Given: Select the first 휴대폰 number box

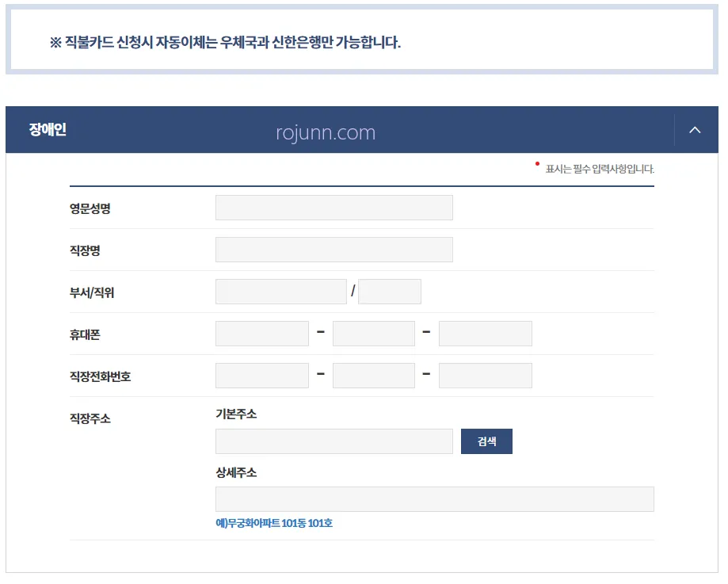Looking at the screenshot, I should click(x=261, y=333).
